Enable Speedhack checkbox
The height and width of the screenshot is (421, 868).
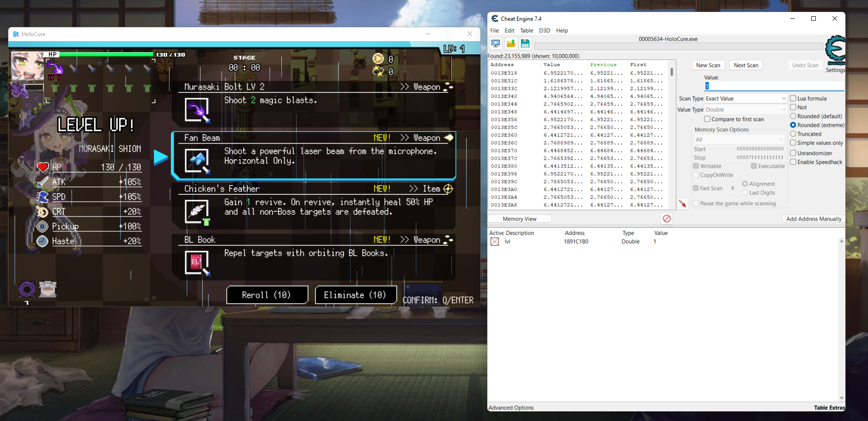pos(793,162)
